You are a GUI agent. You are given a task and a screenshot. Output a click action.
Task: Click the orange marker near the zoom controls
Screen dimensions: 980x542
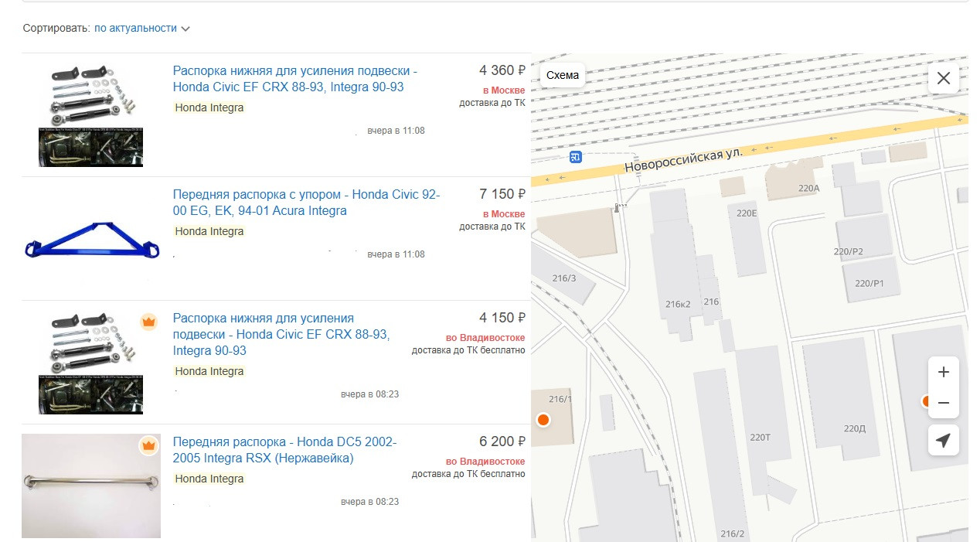(x=927, y=401)
